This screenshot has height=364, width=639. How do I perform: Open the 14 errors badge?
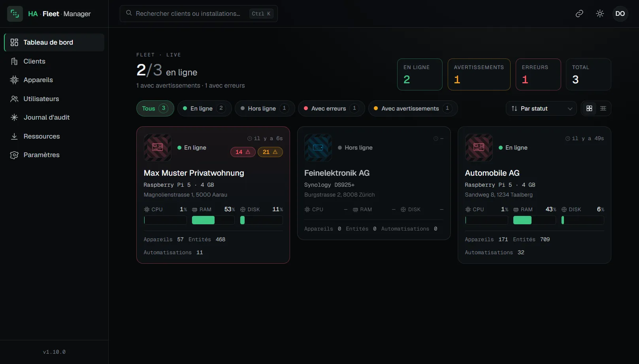point(243,152)
